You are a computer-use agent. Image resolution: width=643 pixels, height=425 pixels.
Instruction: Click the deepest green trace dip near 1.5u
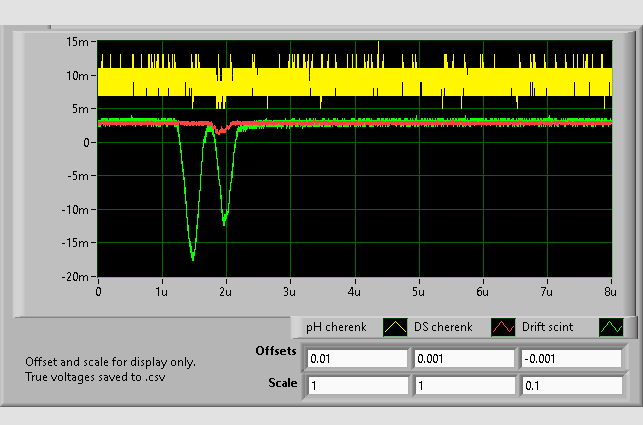(192, 256)
